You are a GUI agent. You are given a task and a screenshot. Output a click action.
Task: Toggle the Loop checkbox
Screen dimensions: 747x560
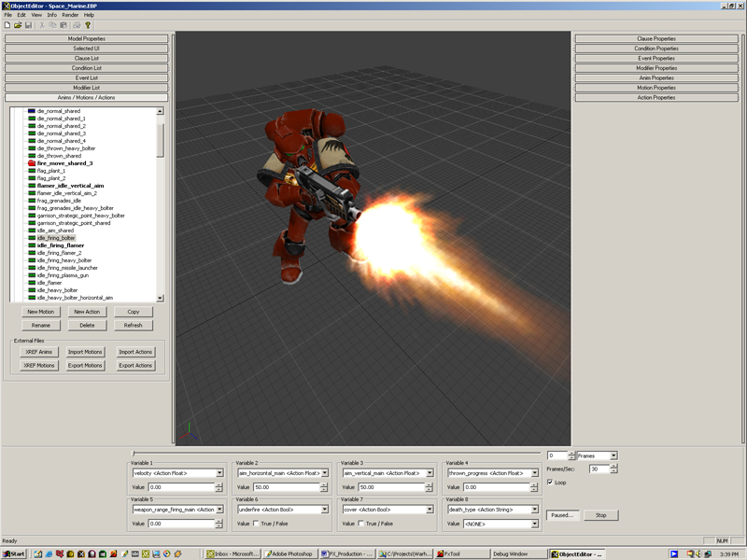pyautogui.click(x=550, y=483)
